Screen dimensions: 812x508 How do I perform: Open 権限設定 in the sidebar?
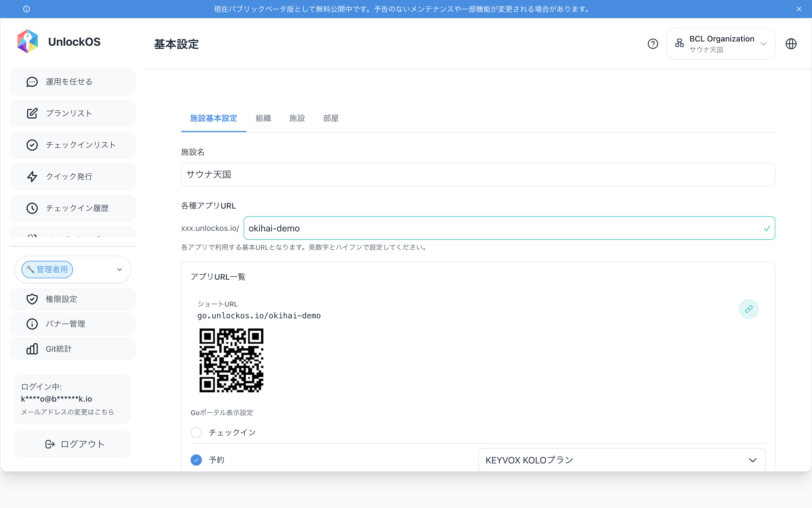72,299
